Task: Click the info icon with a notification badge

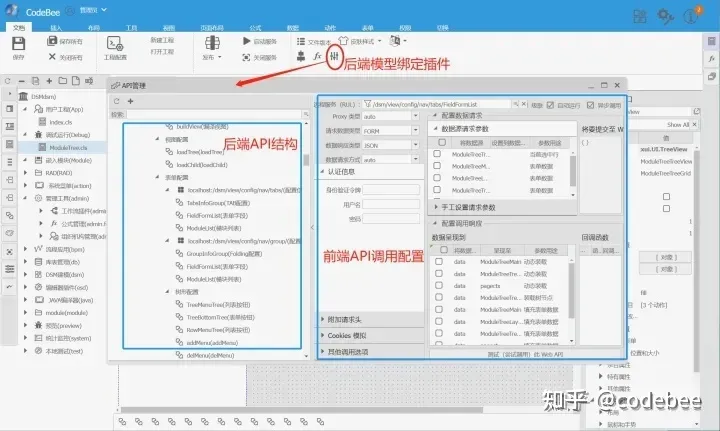Action: pos(692,16)
